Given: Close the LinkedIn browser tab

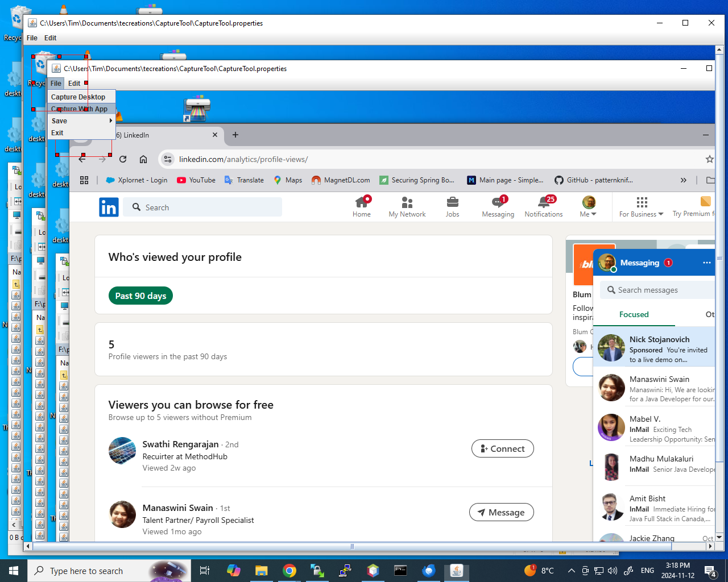Looking at the screenshot, I should [x=215, y=135].
